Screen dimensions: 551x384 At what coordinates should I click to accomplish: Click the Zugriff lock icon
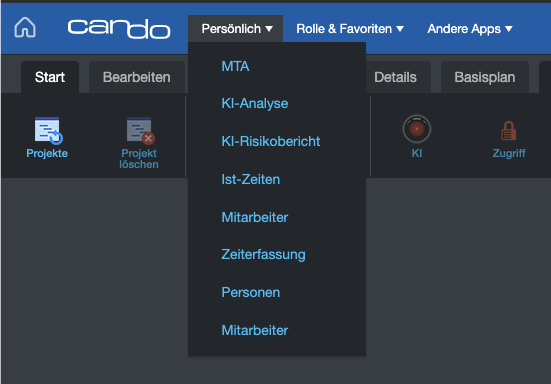(x=508, y=130)
